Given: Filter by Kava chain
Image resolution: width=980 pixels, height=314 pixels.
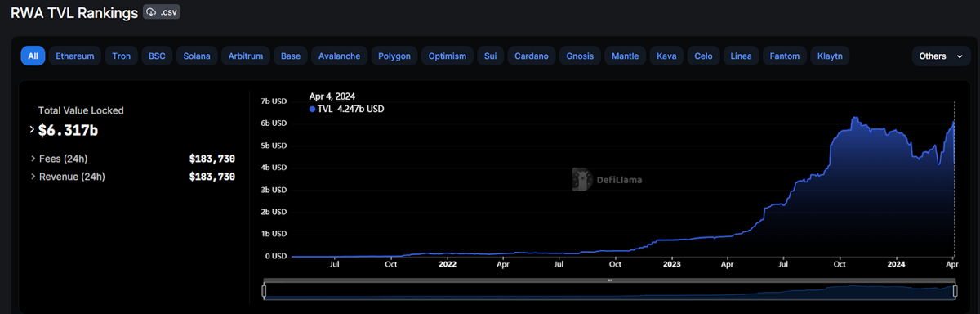Looking at the screenshot, I should tap(666, 56).
